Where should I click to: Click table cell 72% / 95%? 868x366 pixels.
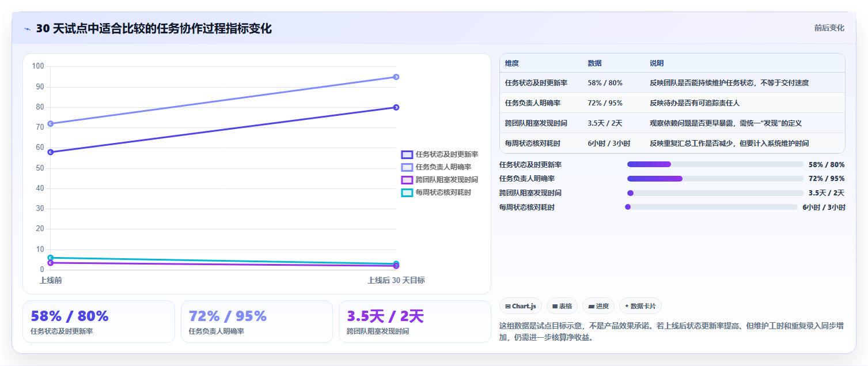(605, 103)
